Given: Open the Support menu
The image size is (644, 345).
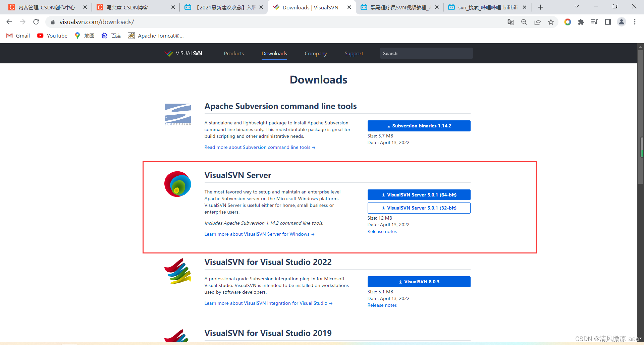Looking at the screenshot, I should 354,53.
